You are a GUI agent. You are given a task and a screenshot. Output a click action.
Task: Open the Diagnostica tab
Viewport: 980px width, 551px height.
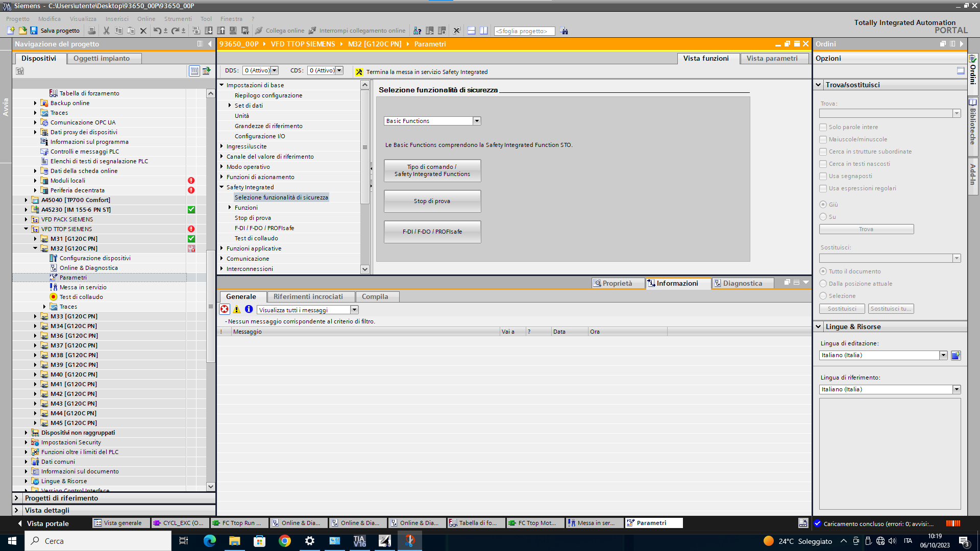pos(743,283)
